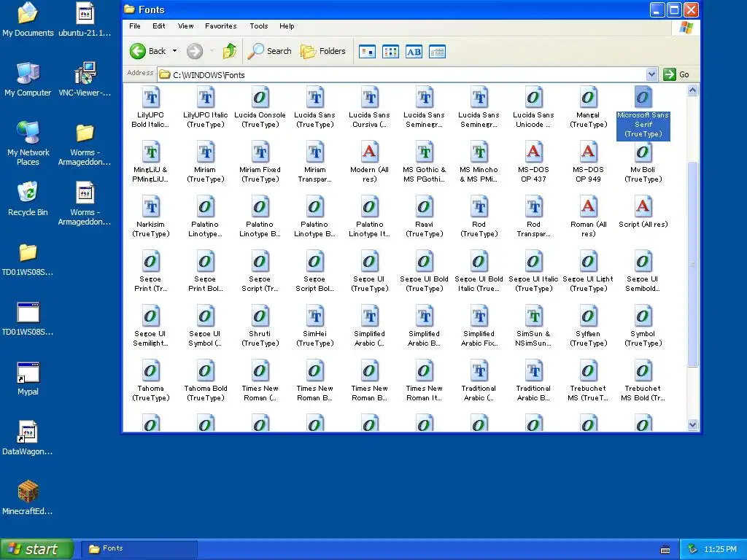The width and height of the screenshot is (747, 560).
Task: Click the on-screen keyboard tray icon
Action: coord(665,550)
